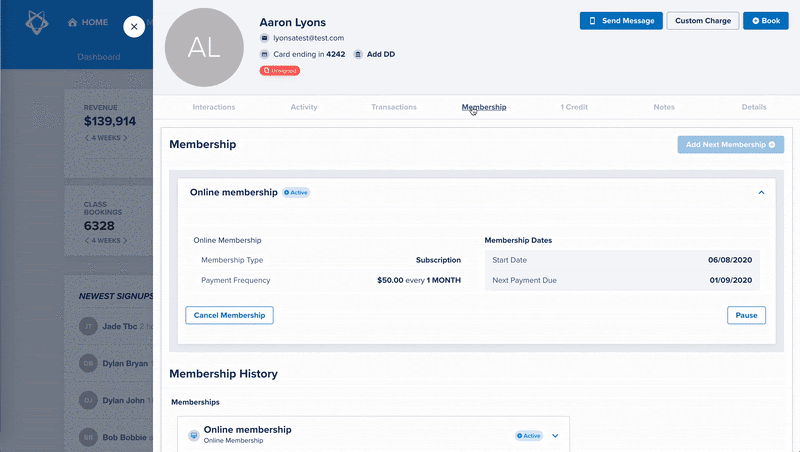
Task: Click the Active badge beside Online membership title
Action: point(296,192)
